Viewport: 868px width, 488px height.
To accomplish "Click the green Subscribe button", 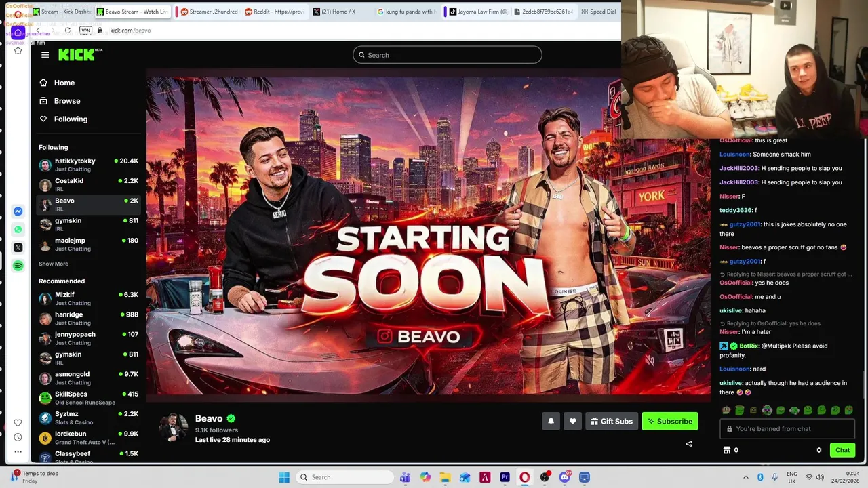I will click(x=670, y=422).
